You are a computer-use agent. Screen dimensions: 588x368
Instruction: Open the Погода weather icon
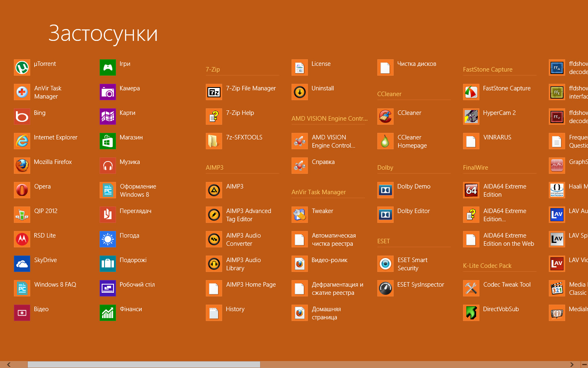tap(108, 239)
